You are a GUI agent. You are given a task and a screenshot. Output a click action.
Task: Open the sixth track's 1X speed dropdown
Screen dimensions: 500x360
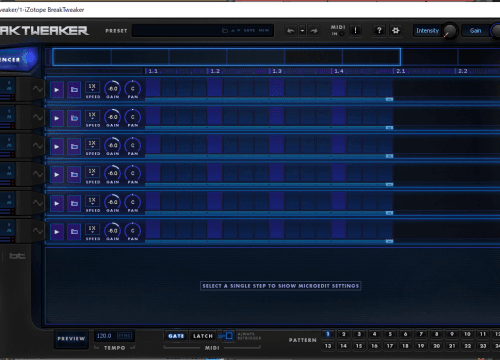(92, 229)
